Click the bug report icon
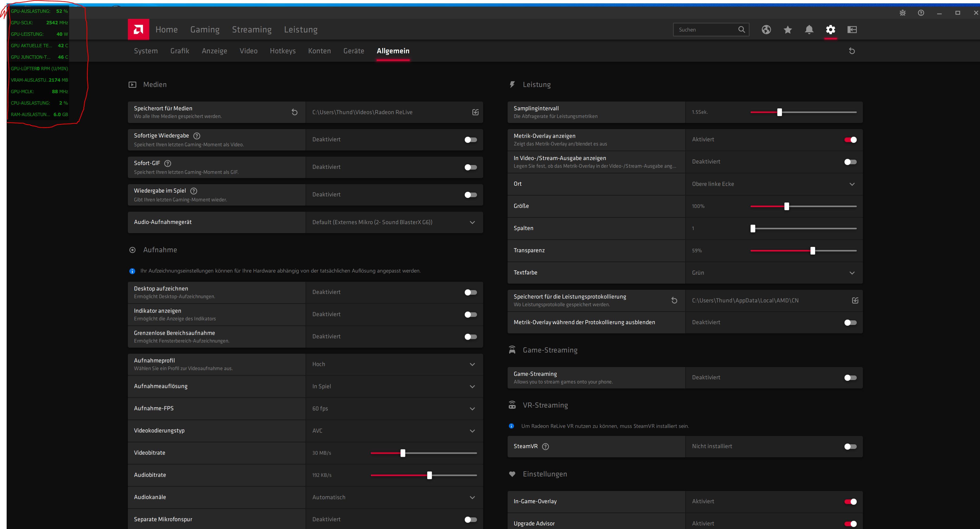This screenshot has height=529, width=980. pyautogui.click(x=902, y=13)
